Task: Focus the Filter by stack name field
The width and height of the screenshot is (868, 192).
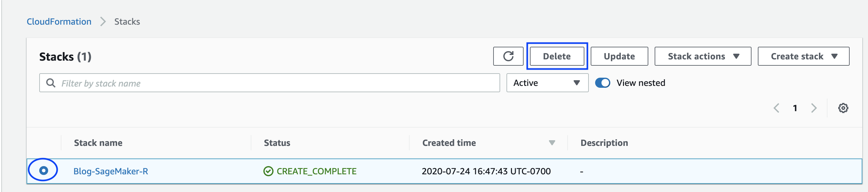Action: click(x=270, y=83)
